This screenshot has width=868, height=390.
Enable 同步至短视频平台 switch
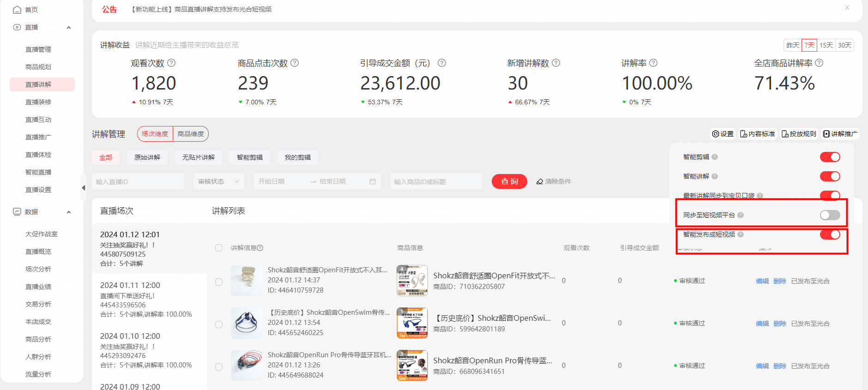[x=830, y=215]
